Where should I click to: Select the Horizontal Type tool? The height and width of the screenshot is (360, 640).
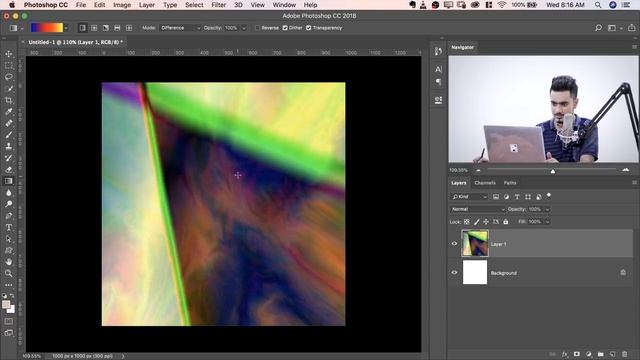9,227
